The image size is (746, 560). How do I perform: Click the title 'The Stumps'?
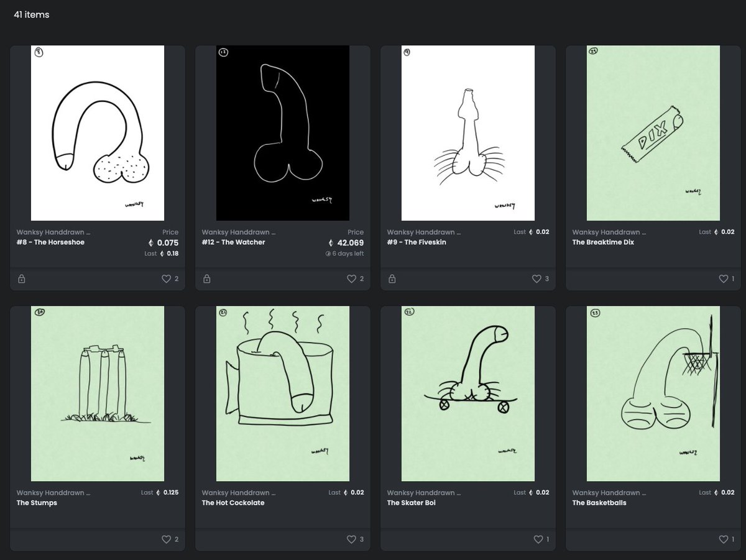pyautogui.click(x=37, y=503)
